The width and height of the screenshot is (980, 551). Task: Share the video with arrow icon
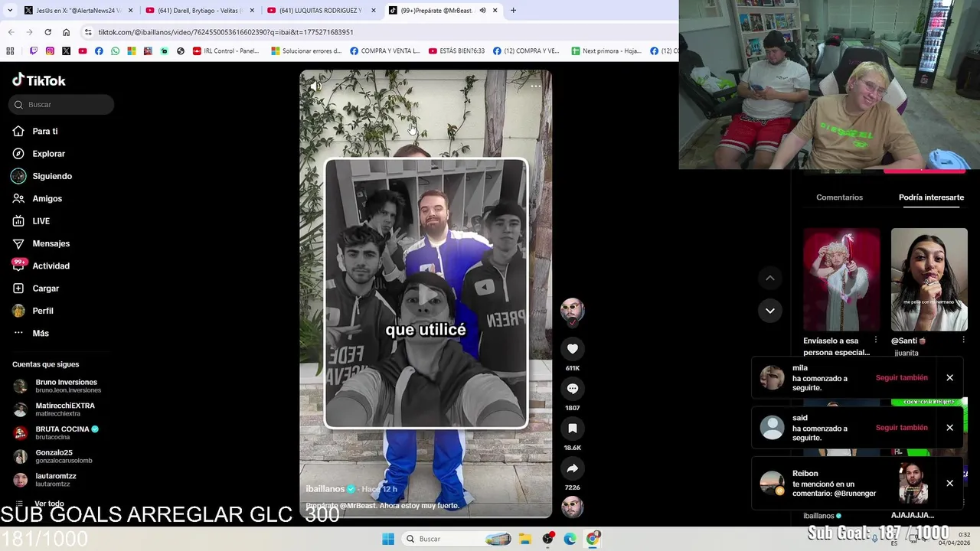(x=572, y=468)
